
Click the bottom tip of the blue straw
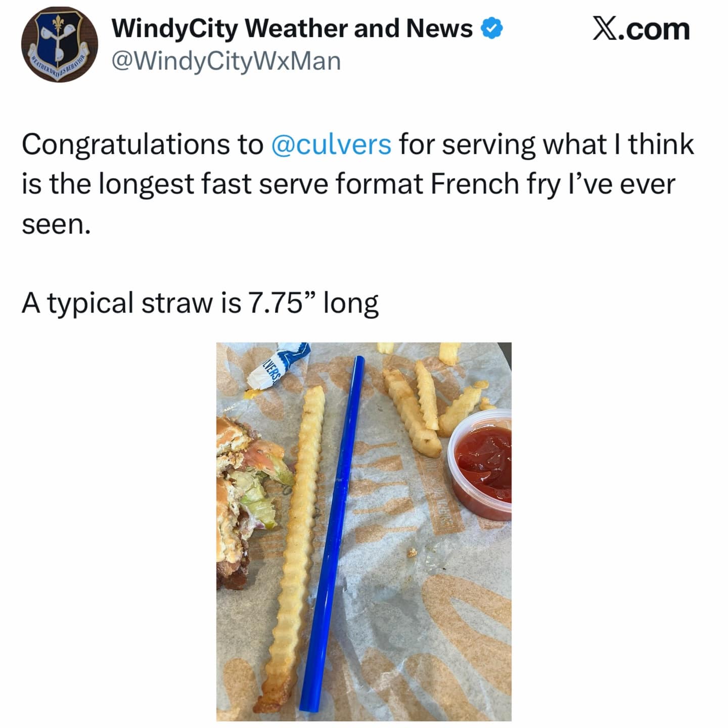coord(307,703)
